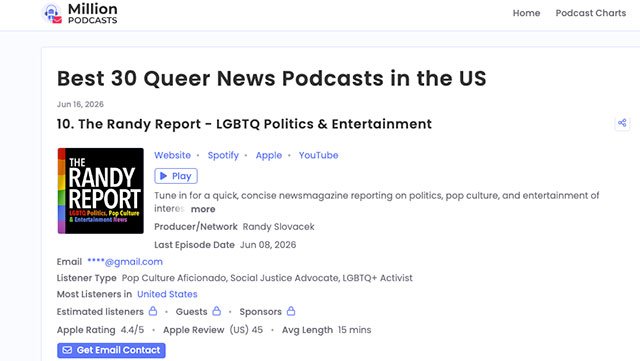The height and width of the screenshot is (361, 640).
Task: Click lock icon next to Guests
Action: 217,311
